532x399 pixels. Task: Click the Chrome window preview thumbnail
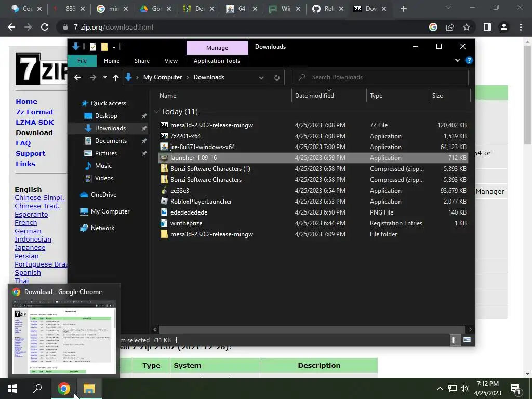(64, 337)
